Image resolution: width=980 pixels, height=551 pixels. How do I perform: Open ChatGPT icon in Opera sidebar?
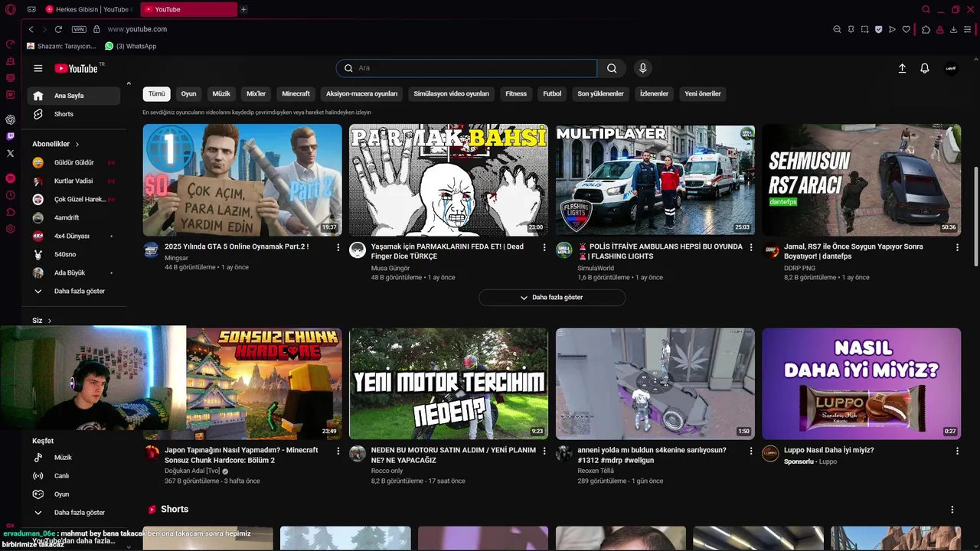pyautogui.click(x=10, y=119)
